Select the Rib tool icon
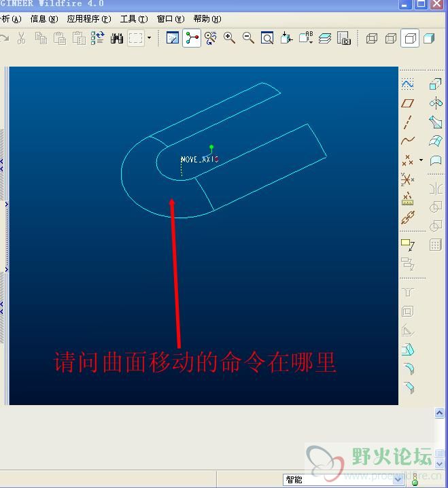This screenshot has width=448, height=488. point(407,330)
